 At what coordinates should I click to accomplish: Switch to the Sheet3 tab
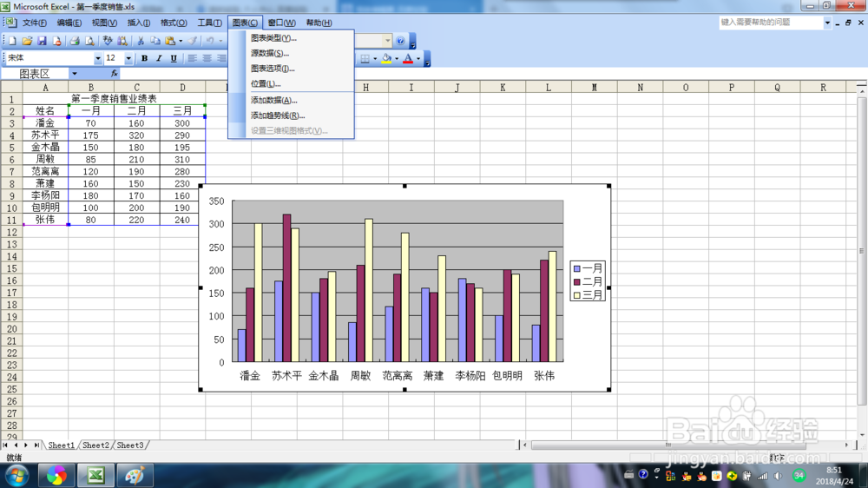click(130, 445)
